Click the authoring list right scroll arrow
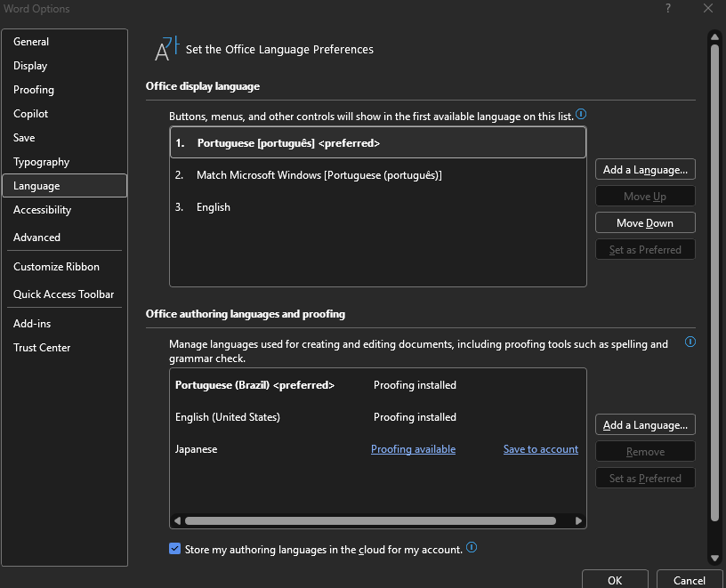726x588 pixels. click(578, 520)
